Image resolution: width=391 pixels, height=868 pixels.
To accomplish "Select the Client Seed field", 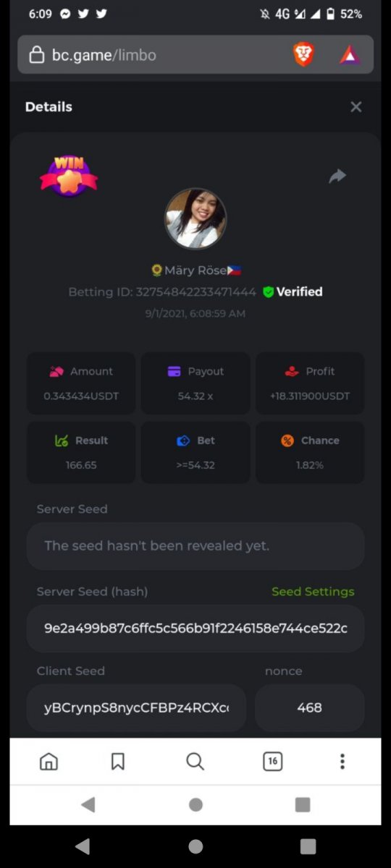I will (136, 707).
